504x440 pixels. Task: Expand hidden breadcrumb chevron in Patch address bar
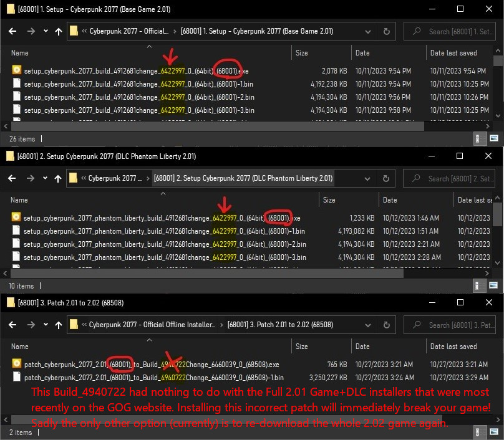click(x=84, y=325)
